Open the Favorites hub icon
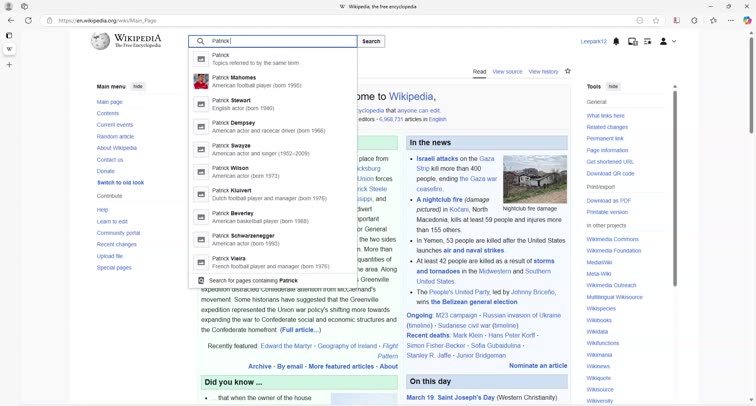Screen dimensions: 756x406 [x=714, y=21]
